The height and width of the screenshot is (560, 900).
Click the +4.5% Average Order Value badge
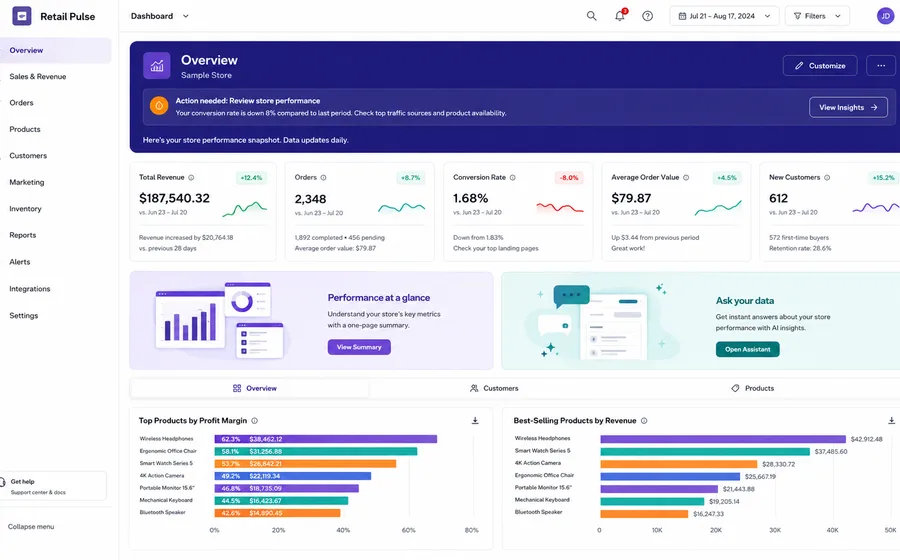727,178
